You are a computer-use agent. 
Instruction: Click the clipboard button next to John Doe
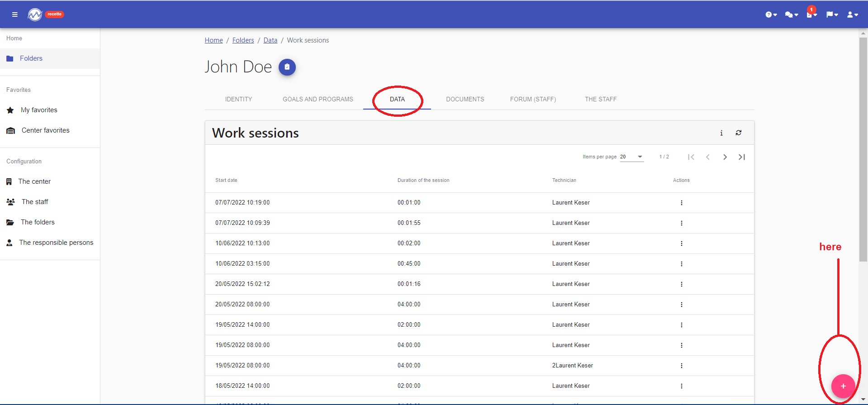pos(287,67)
